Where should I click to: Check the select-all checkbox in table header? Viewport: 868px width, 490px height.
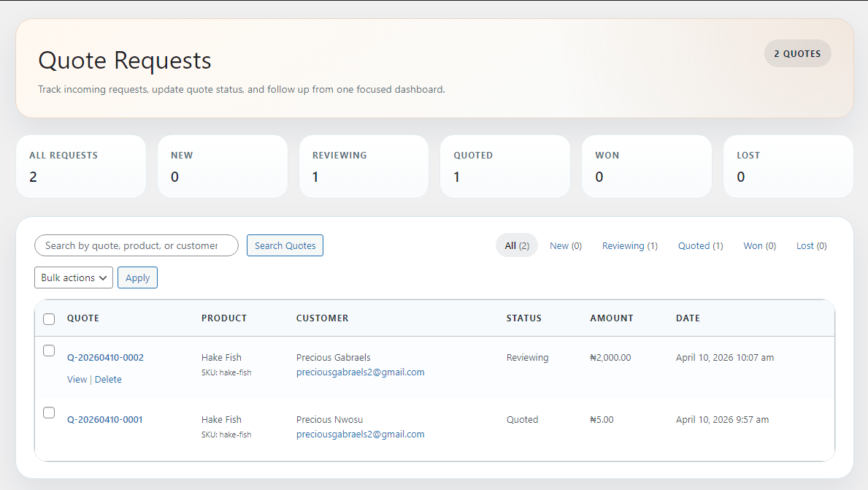[x=49, y=319]
